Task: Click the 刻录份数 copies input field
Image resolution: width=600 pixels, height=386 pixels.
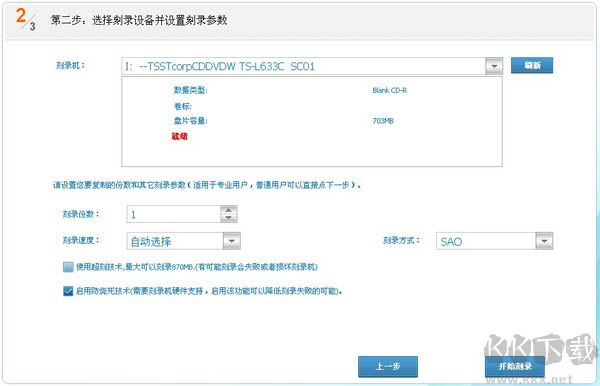Action: pos(174,214)
